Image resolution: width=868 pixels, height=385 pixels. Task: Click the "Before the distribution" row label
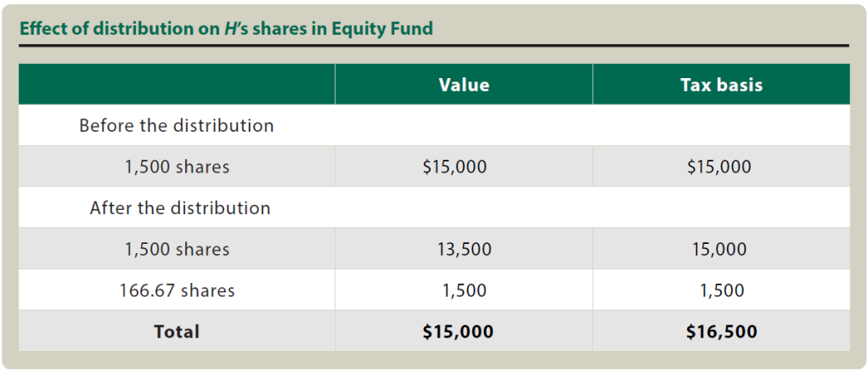point(177,126)
